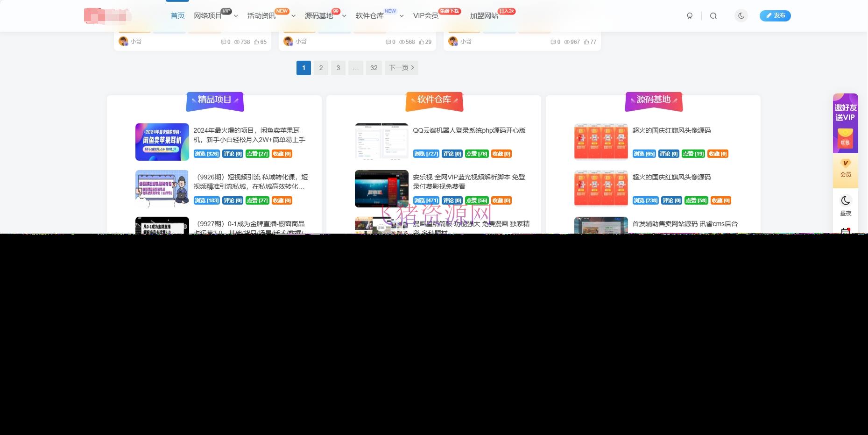This screenshot has width=868, height=435.
Task: Open the VIP会员 menu item
Action: tap(425, 16)
